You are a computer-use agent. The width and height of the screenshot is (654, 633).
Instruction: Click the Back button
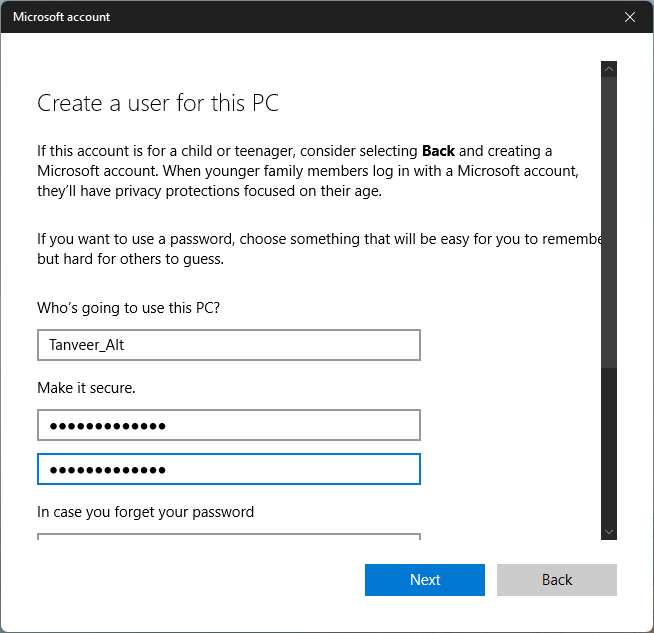(x=556, y=580)
